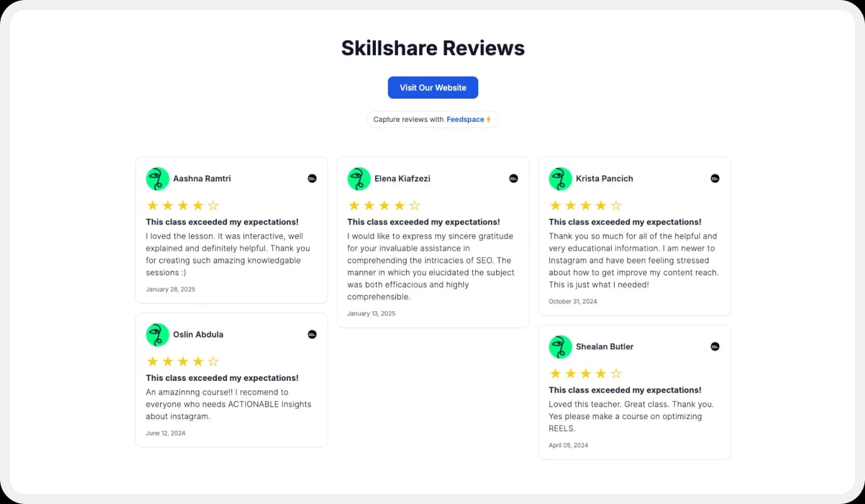Click the empty fifth star on Krista's rating
The height and width of the screenshot is (504, 865).
[x=616, y=205]
